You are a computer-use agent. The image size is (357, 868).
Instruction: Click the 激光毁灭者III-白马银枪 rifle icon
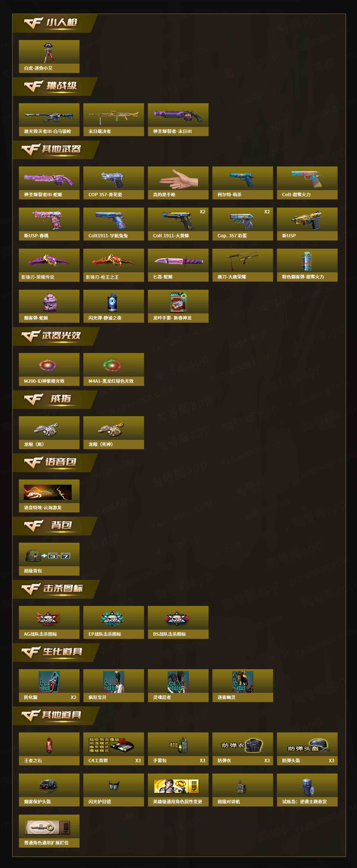(x=49, y=120)
